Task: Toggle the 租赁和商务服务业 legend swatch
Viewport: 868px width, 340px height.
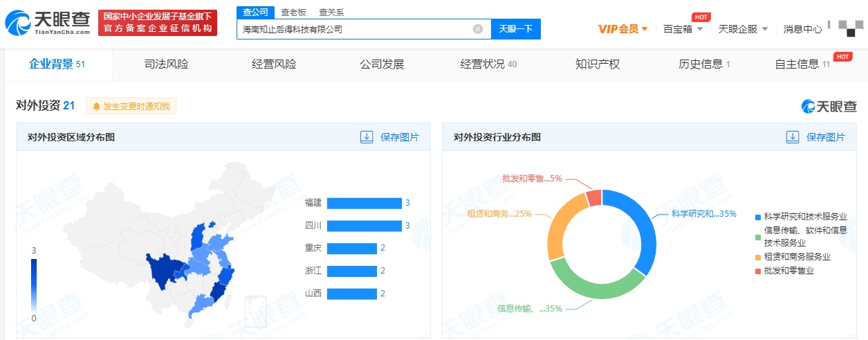Action: pyautogui.click(x=759, y=257)
